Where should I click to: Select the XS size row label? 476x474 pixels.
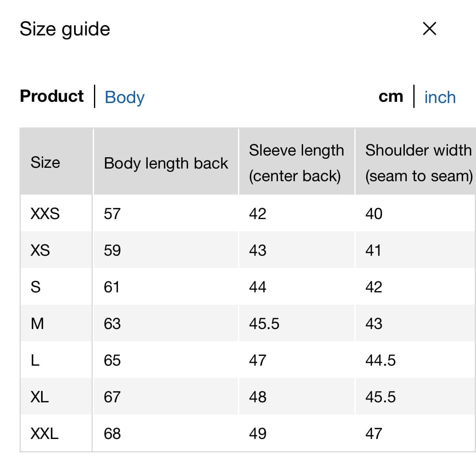40,250
